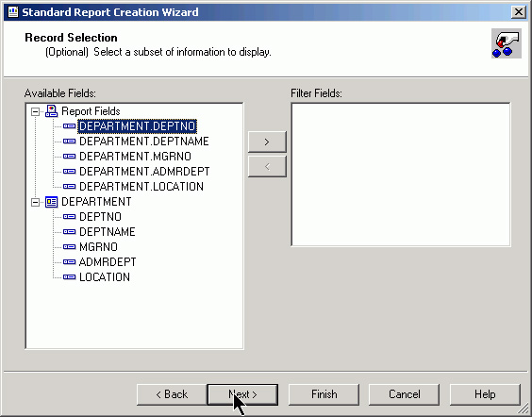532x417 pixels.
Task: Select DEPARTMENT.ADMRDEPT in Report Fields
Action: 144,172
